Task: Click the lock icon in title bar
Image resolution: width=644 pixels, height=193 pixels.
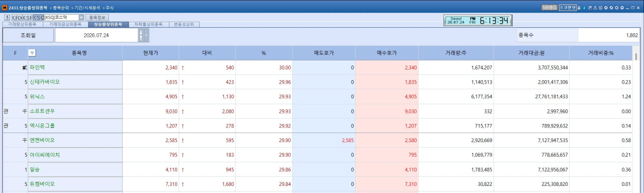Action: pos(579,8)
